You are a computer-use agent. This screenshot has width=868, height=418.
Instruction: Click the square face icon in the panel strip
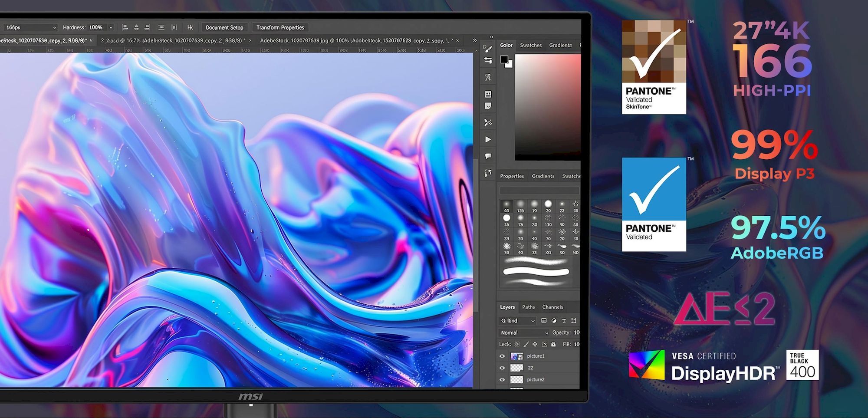pyautogui.click(x=488, y=94)
